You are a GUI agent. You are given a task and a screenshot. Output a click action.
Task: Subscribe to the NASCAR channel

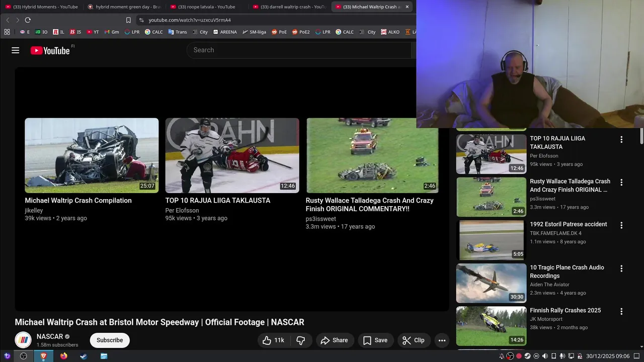pos(110,340)
